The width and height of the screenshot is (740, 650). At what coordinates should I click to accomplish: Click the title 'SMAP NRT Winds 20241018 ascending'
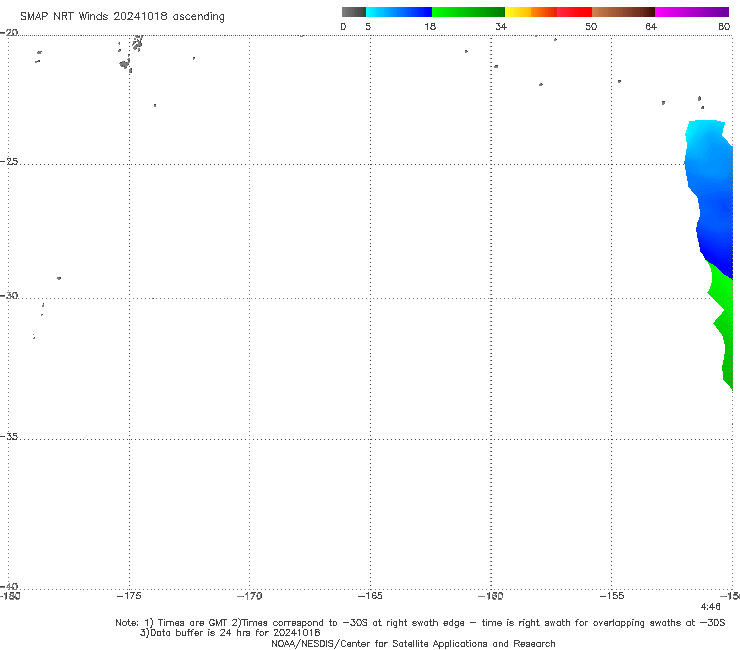tap(122, 16)
